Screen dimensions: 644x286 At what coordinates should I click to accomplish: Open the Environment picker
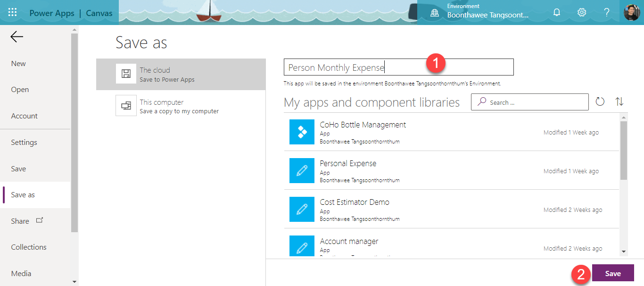[x=480, y=13]
